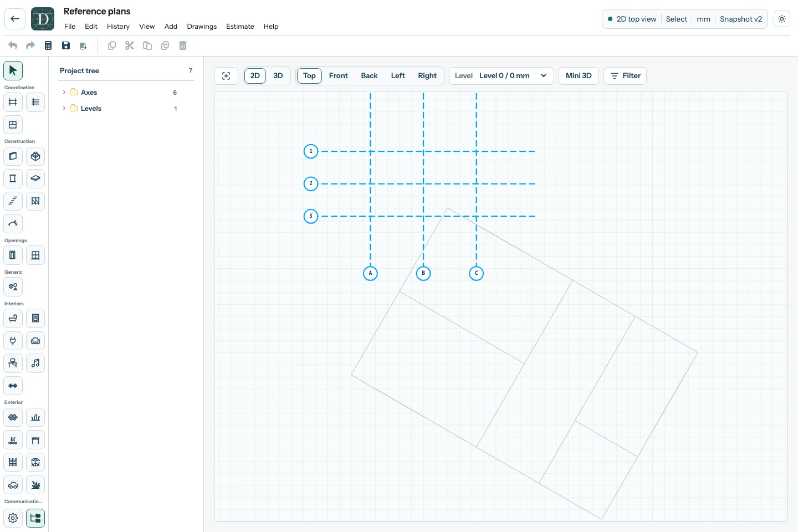Expand the Levels folder in project tree

coord(64,109)
